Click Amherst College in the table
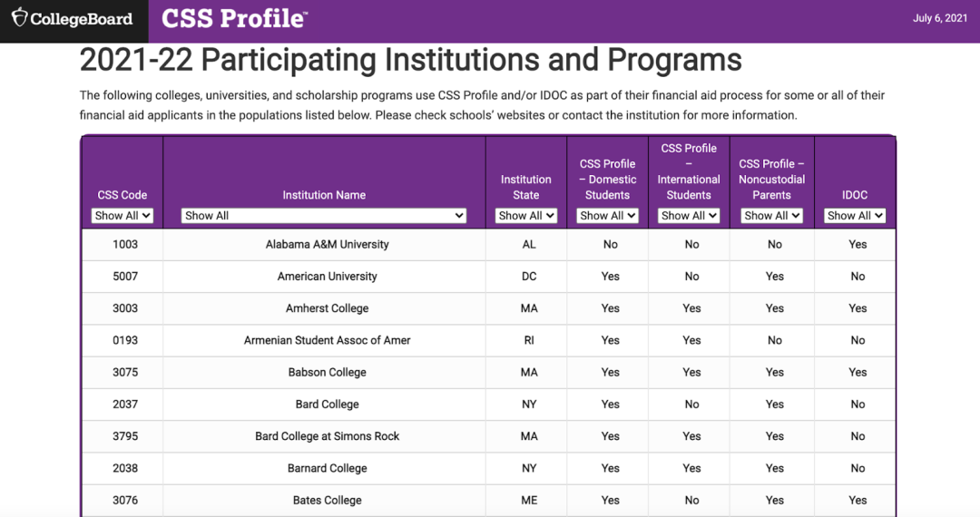 coord(327,308)
